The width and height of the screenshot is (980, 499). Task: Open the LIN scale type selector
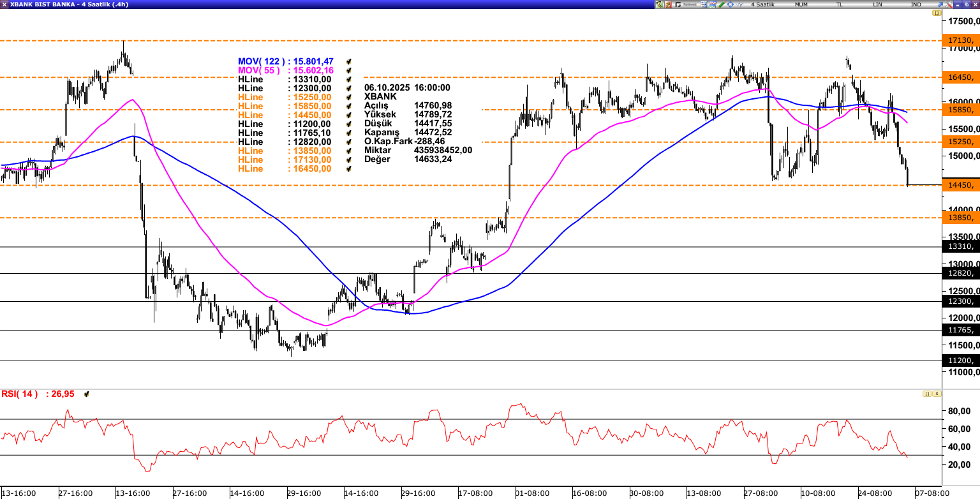(878, 4)
